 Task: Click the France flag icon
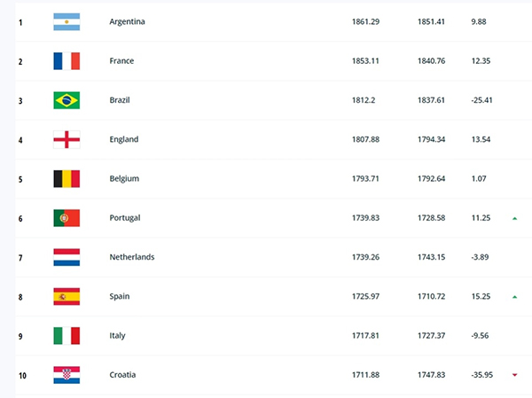click(66, 61)
